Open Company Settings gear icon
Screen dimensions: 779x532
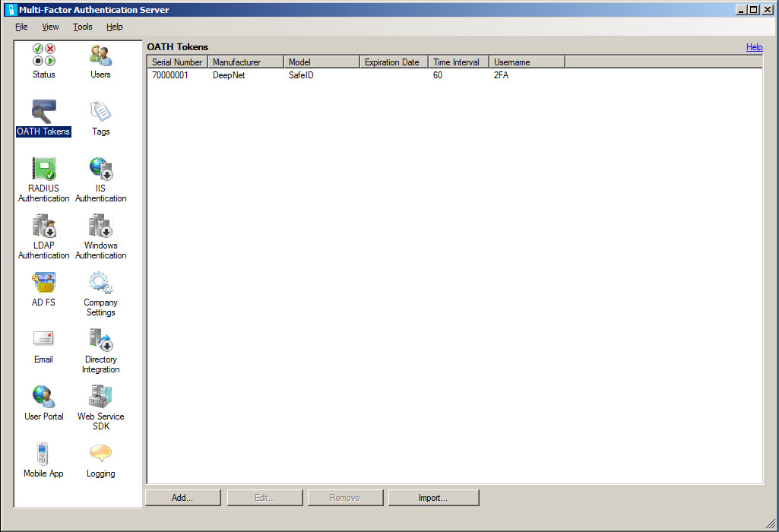(x=101, y=283)
